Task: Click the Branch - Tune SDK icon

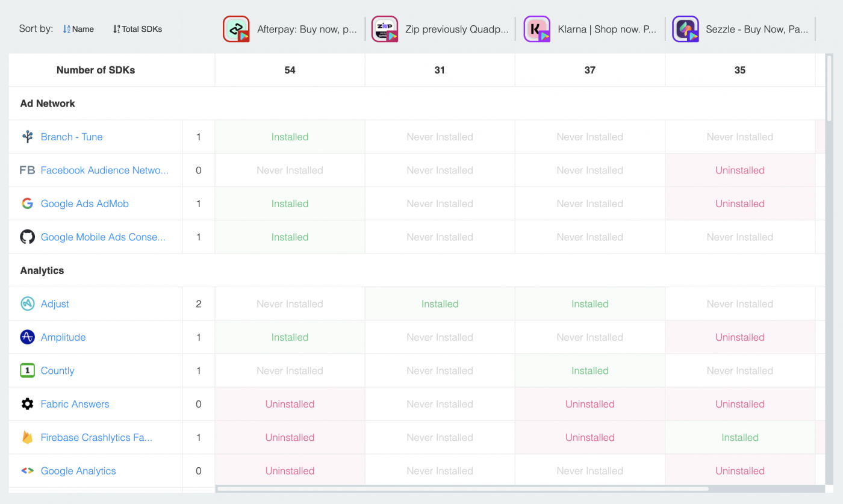Action: 28,137
